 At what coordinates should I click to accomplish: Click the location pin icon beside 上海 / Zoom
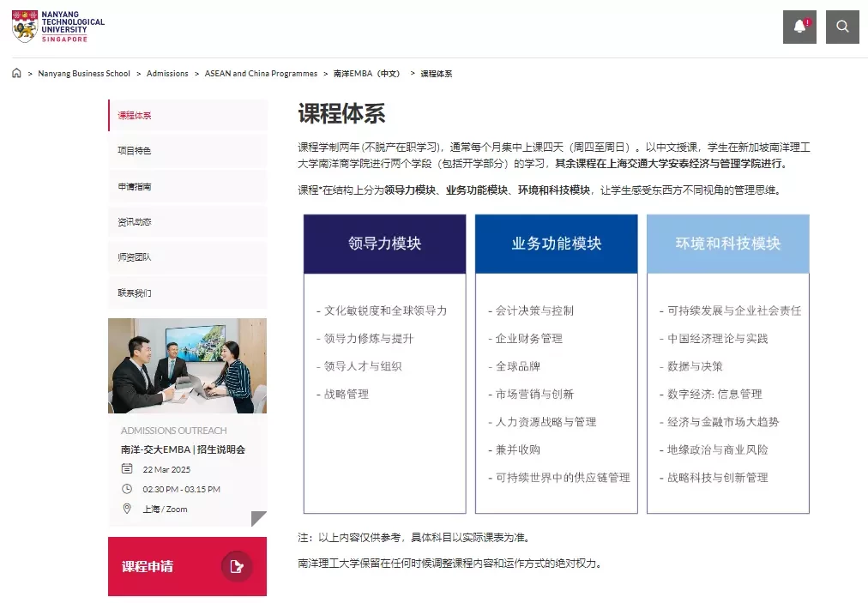point(127,509)
